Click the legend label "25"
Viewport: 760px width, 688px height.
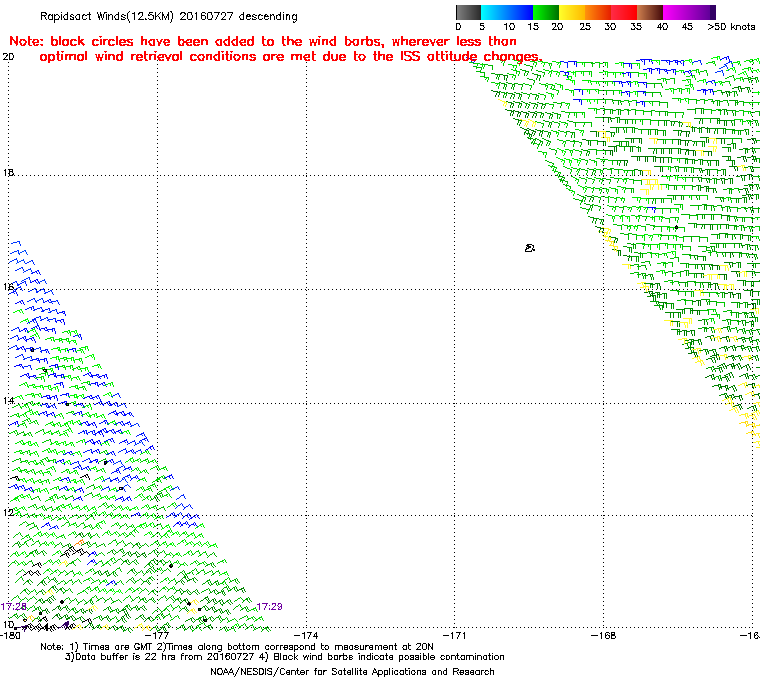tap(585, 27)
